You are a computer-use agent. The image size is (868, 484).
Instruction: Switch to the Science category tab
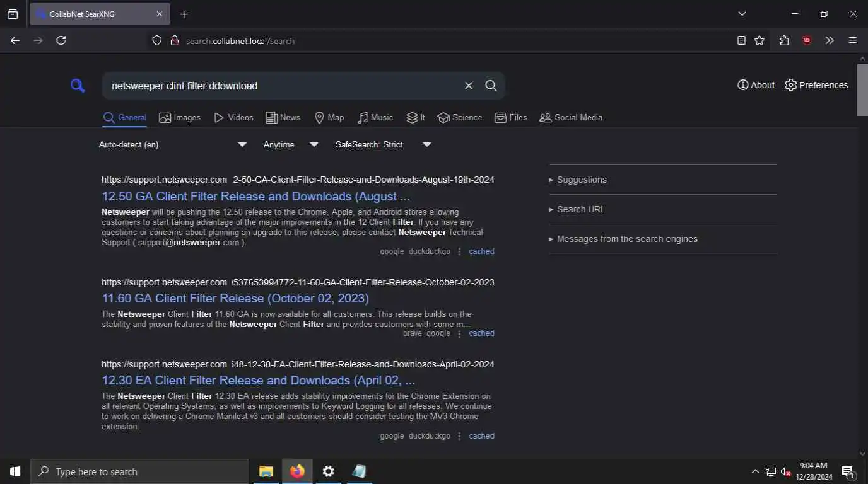click(460, 118)
